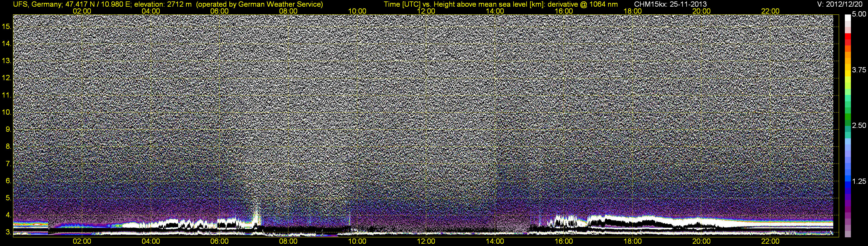Click the "15." height axis label
This screenshot has height=246, width=868.
(7, 27)
